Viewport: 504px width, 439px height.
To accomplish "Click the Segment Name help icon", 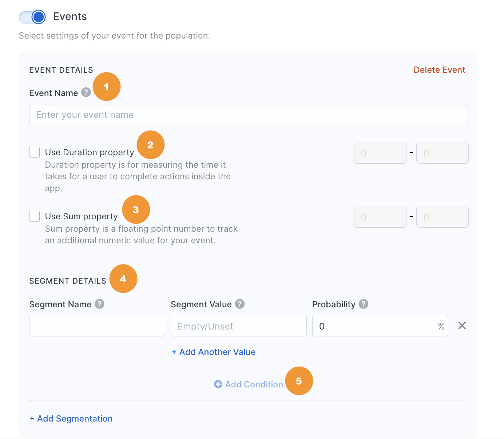I will [x=99, y=304].
